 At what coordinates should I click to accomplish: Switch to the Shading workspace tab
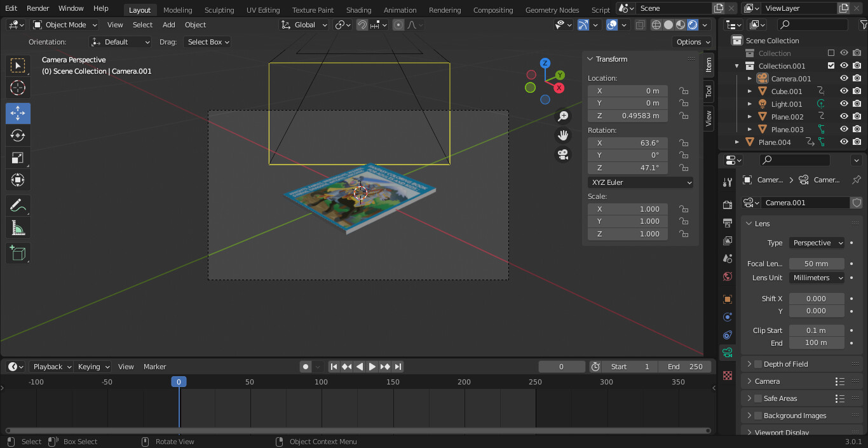pyautogui.click(x=358, y=10)
